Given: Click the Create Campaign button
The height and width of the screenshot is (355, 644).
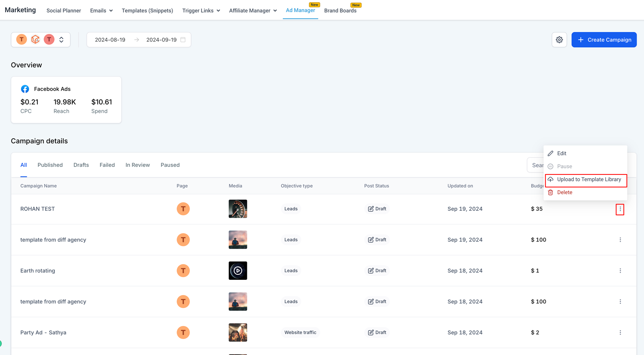Looking at the screenshot, I should [604, 39].
